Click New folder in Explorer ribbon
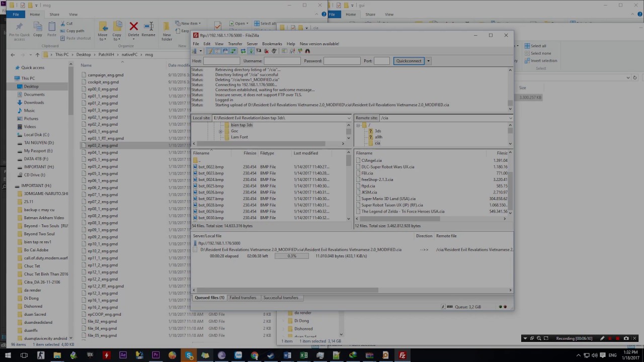 coord(167,30)
